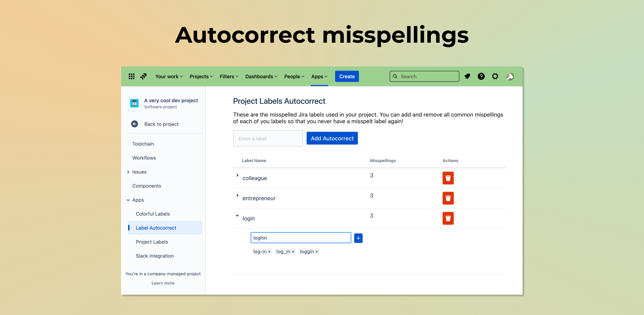Click the Jira logo icon
644x315 pixels.
143,76
